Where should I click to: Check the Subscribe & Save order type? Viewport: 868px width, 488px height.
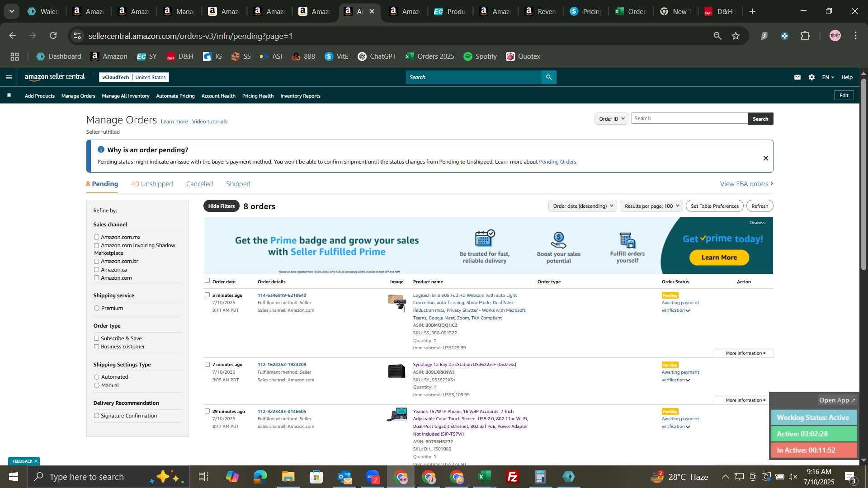(x=96, y=338)
